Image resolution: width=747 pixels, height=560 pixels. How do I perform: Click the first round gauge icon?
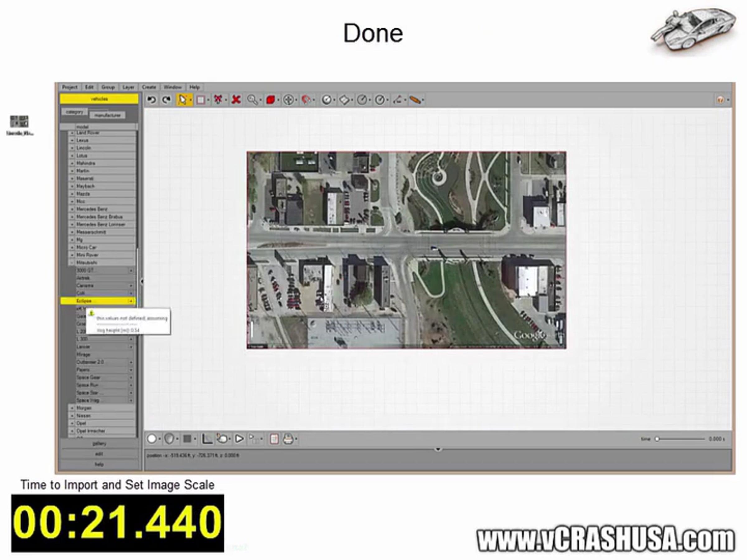pos(327,100)
